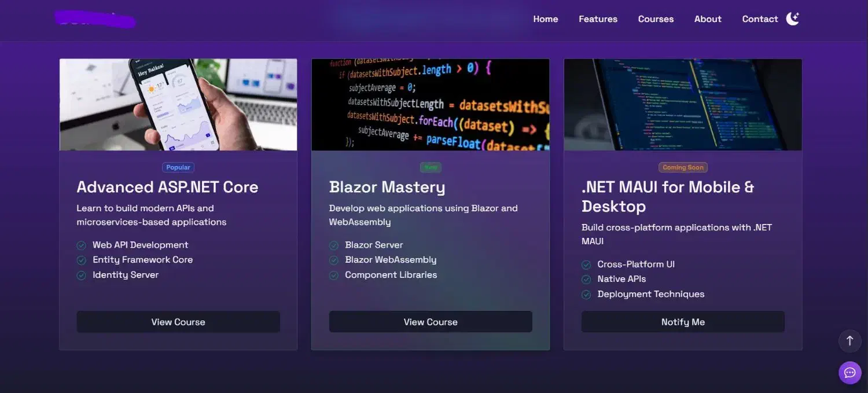The height and width of the screenshot is (393, 868).
Task: Click the Blazor Mastery code thumbnail image
Action: tap(431, 105)
